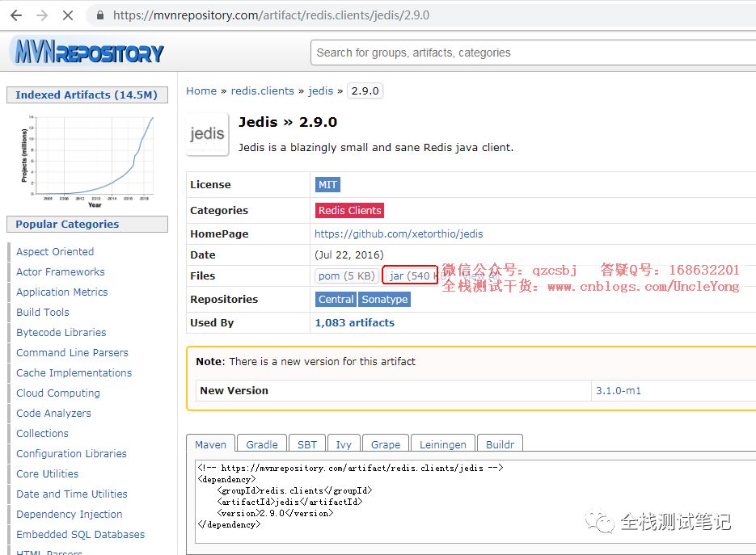Open the github.com/xetorthio/jedis homepage link

tap(399, 234)
